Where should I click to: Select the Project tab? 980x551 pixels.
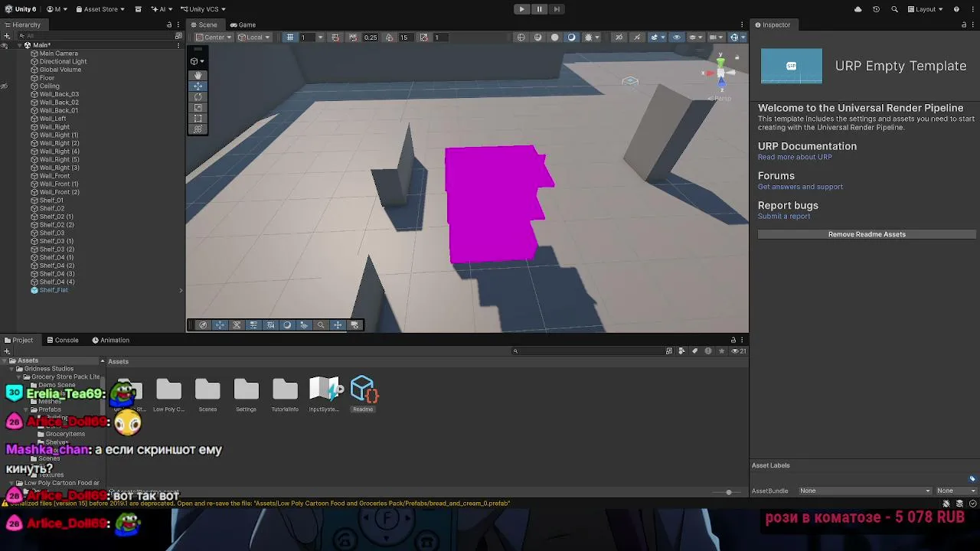19,341
